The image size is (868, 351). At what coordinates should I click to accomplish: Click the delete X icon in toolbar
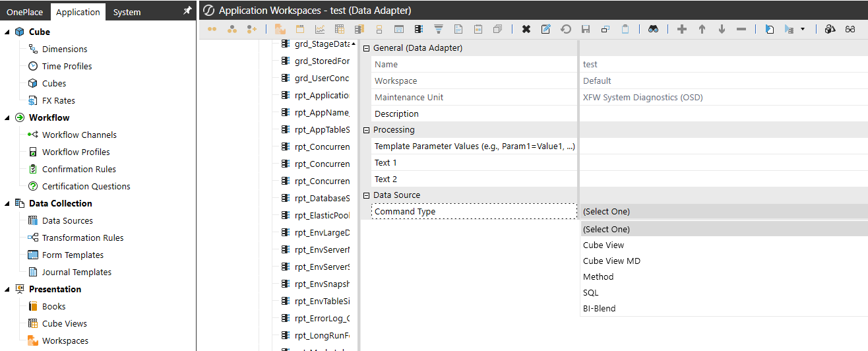[526, 29]
